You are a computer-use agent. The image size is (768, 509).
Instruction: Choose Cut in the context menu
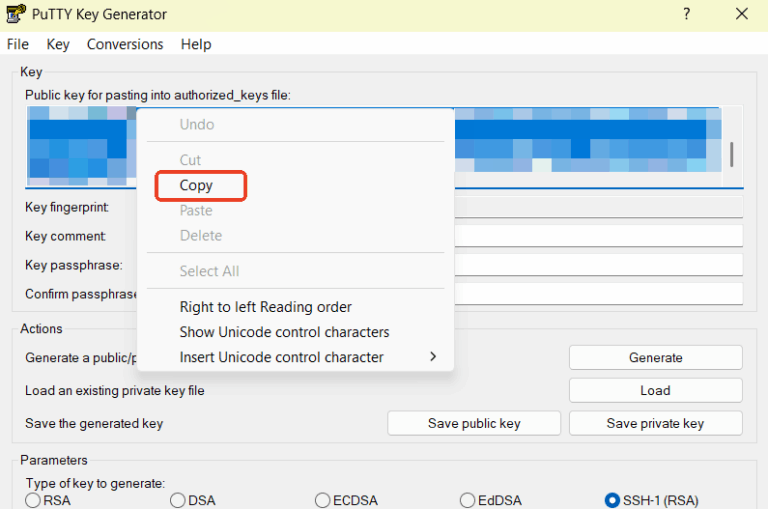295,160
